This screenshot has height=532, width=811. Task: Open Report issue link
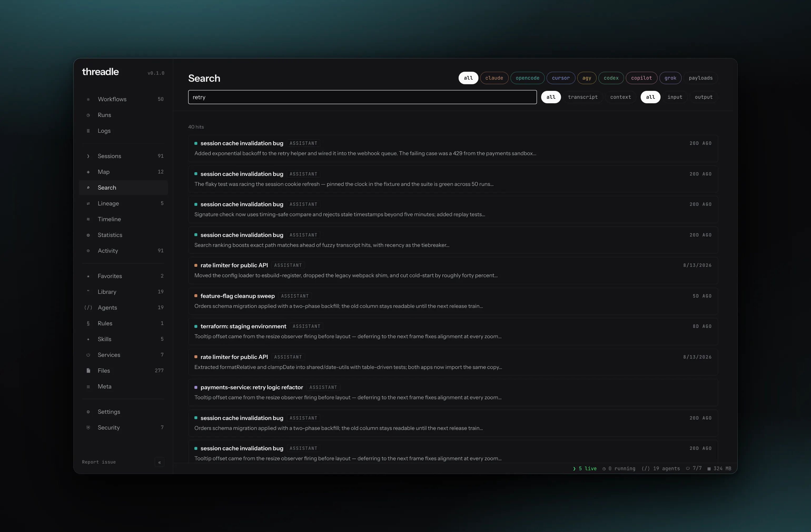tap(99, 462)
